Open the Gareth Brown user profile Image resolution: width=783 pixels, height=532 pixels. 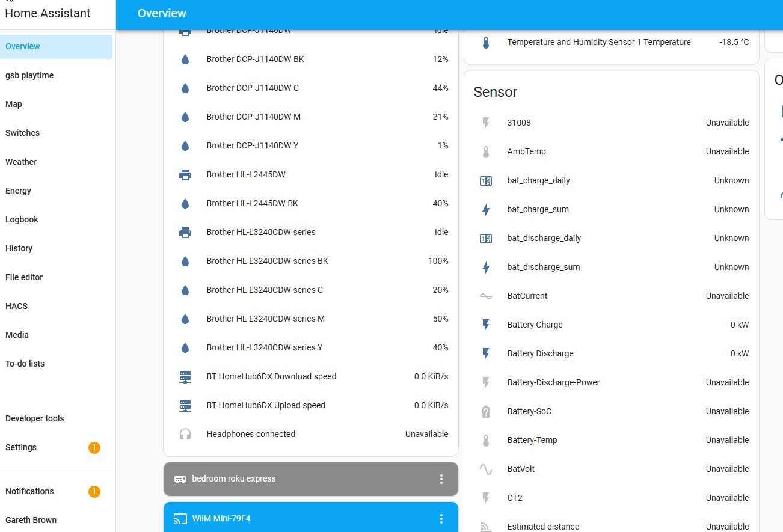click(31, 520)
